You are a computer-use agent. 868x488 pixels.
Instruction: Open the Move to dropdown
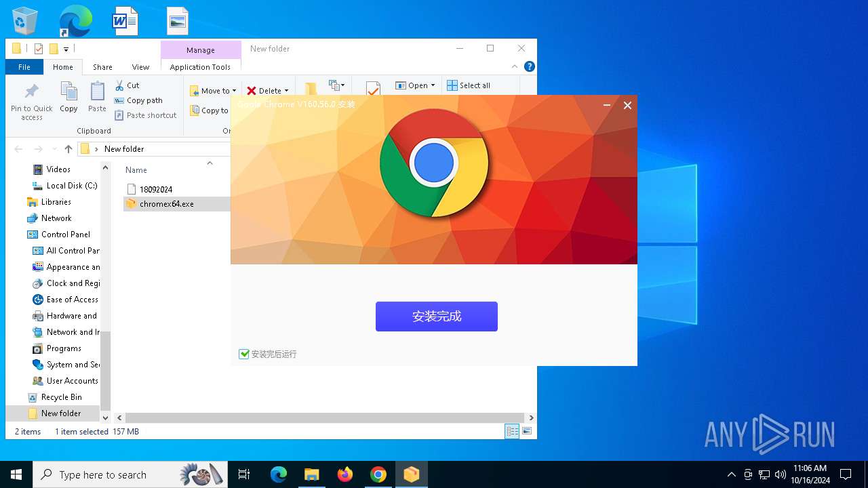(213, 91)
